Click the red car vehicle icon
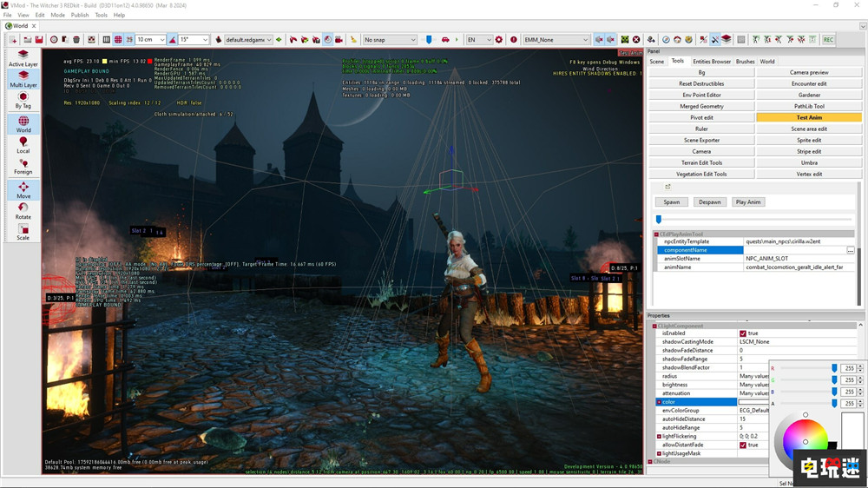This screenshot has height=488, width=868. (445, 40)
